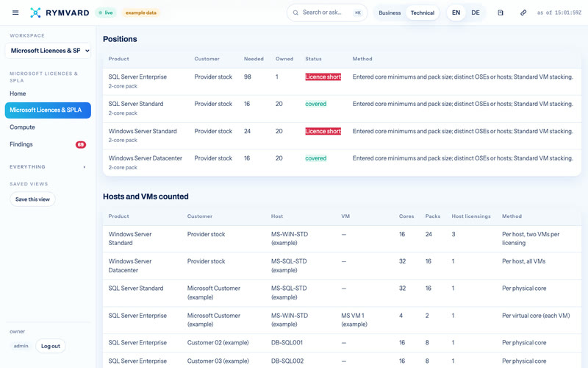
Task: Click covered status for Windows Server Datacenter
Action: tap(316, 158)
